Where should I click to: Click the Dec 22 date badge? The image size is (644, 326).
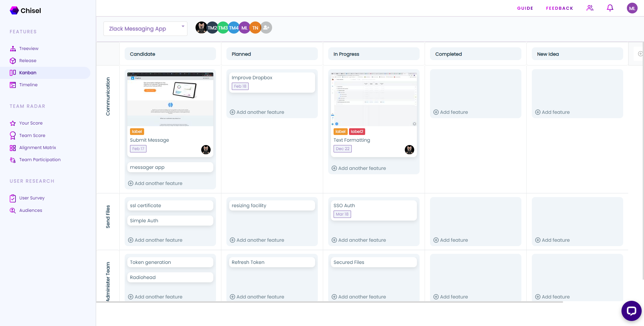click(x=342, y=149)
